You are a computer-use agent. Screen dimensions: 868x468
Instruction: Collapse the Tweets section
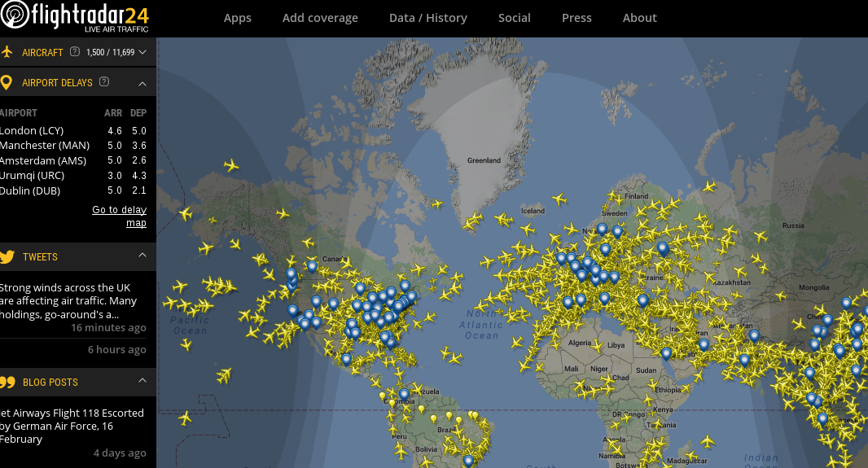click(142, 256)
